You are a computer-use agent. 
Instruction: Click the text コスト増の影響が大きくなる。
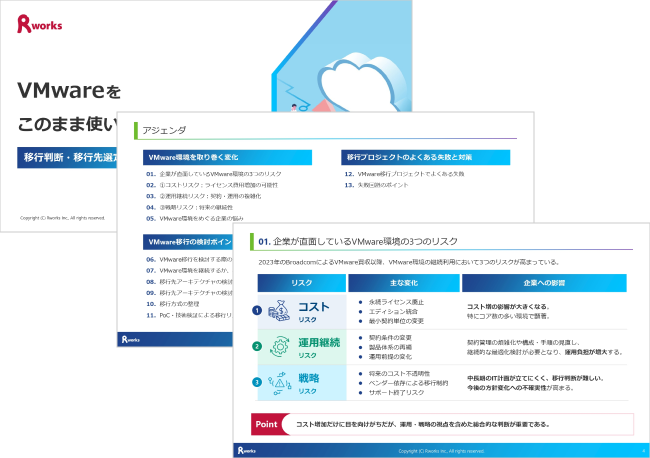[x=509, y=307]
